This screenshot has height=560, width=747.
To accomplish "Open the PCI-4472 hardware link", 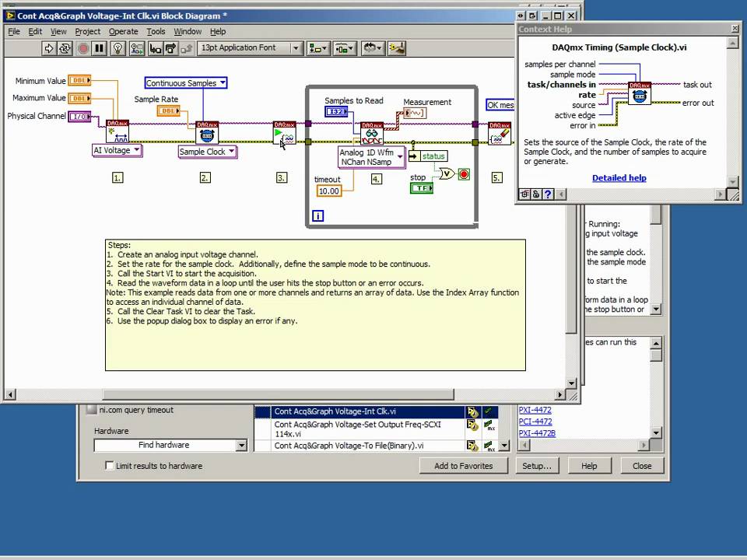I will (535, 422).
